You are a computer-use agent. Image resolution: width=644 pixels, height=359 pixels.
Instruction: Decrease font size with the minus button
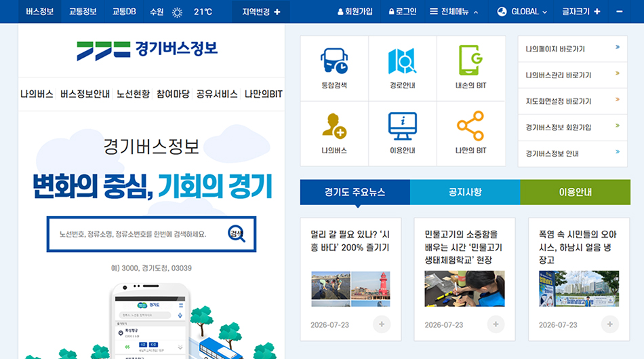coord(620,12)
